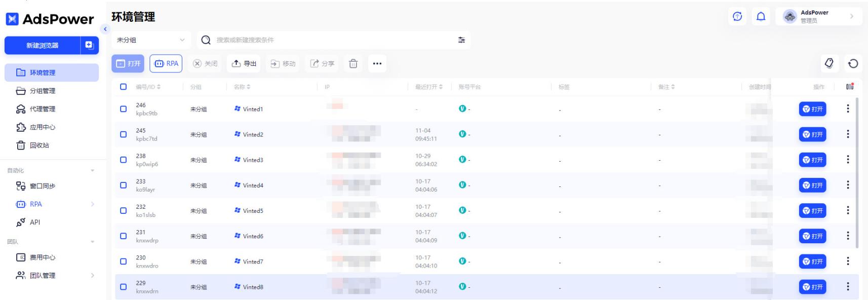Open more options for Vinted1 row

(x=848, y=109)
